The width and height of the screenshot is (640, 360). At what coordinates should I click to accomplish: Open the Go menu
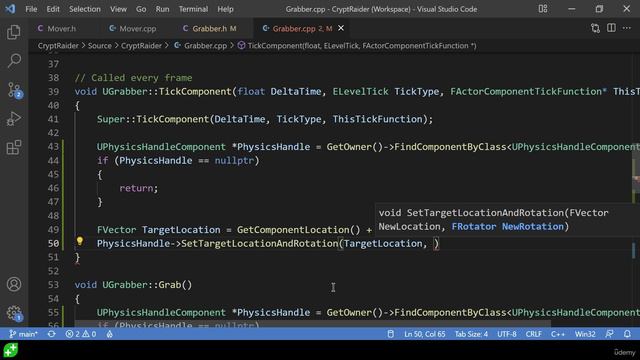click(141, 9)
